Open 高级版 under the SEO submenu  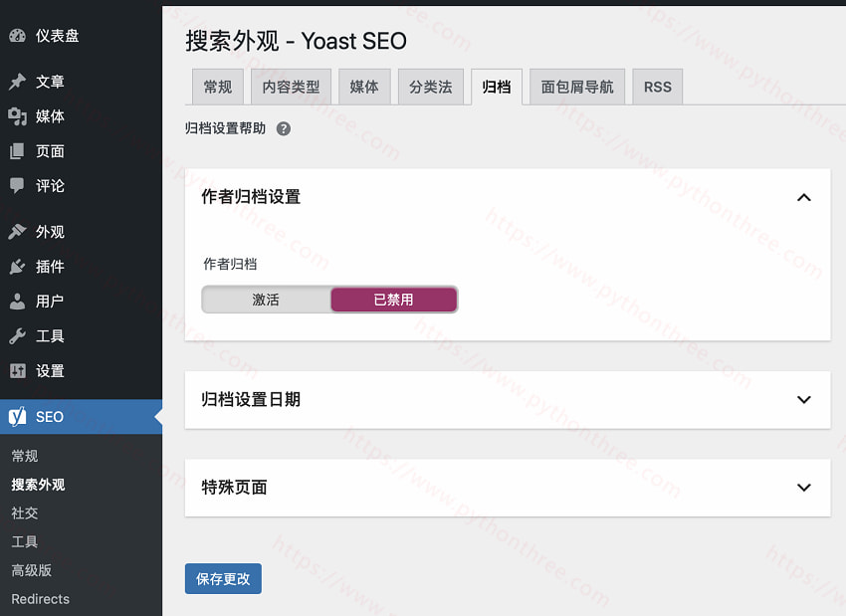[31, 570]
